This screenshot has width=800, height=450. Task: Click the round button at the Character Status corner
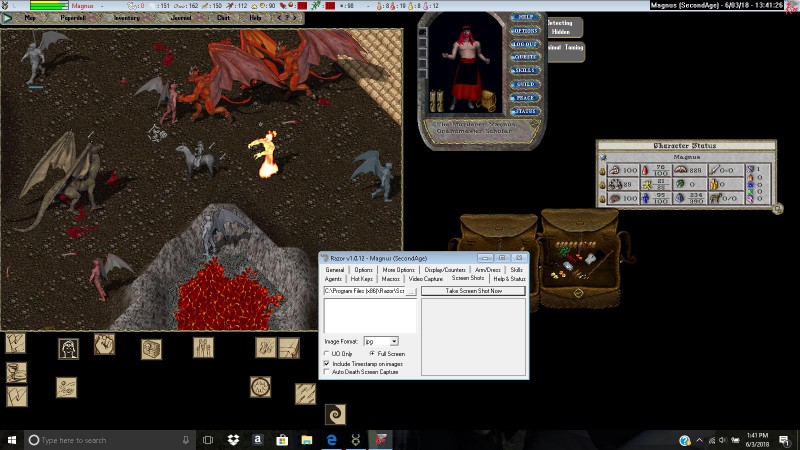click(777, 209)
